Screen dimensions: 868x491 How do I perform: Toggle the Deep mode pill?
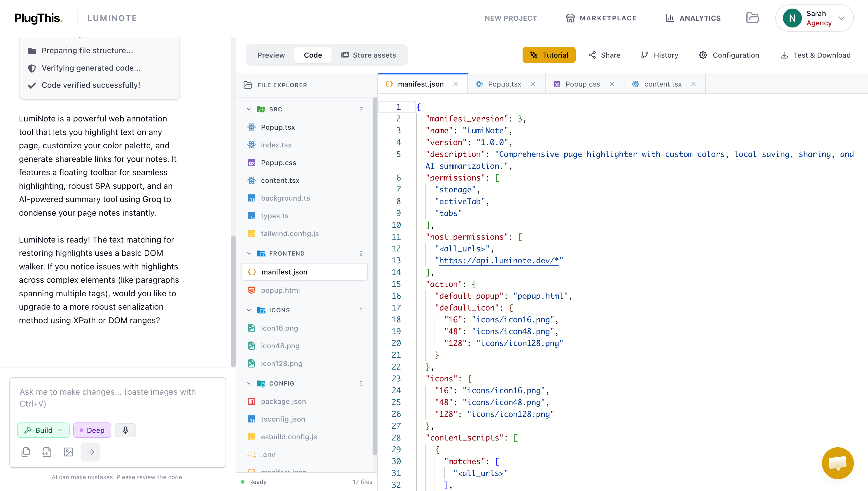tap(92, 430)
